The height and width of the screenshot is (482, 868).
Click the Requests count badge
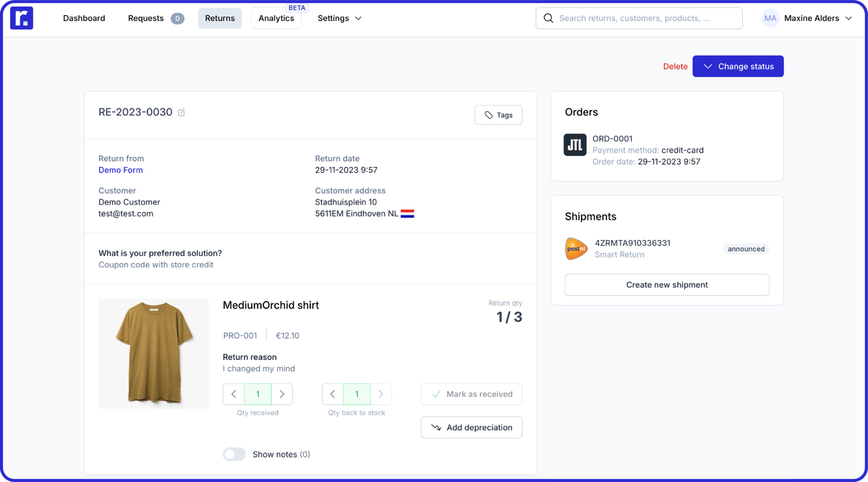click(x=177, y=19)
